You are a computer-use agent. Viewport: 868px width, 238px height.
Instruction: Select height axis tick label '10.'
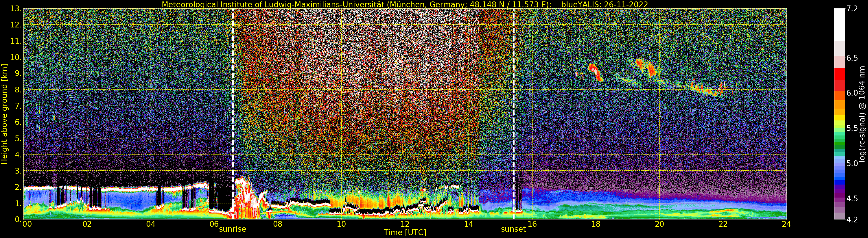click(16, 57)
